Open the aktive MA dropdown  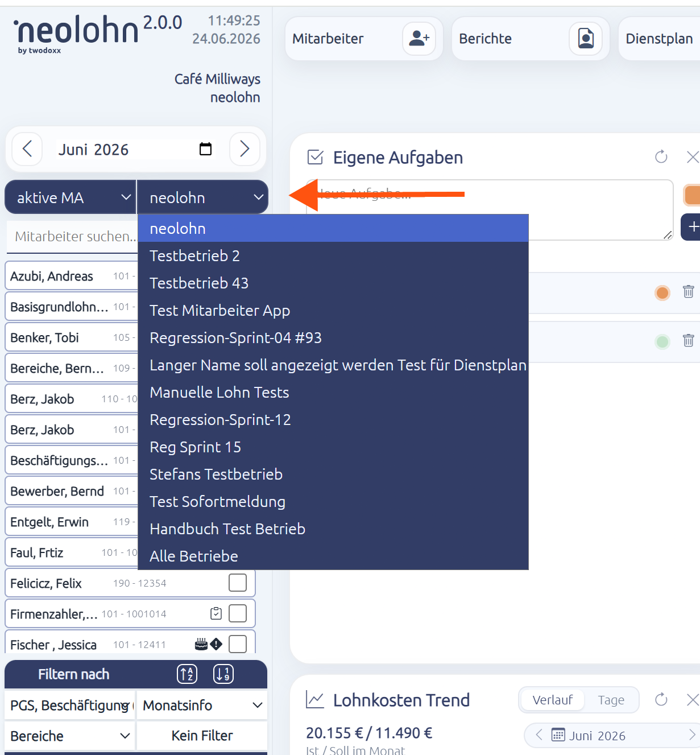(x=71, y=197)
